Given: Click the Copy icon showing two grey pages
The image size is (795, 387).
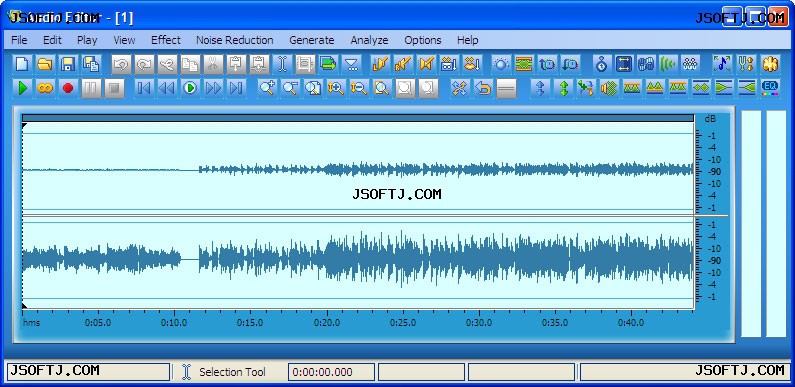Looking at the screenshot, I should [190, 64].
